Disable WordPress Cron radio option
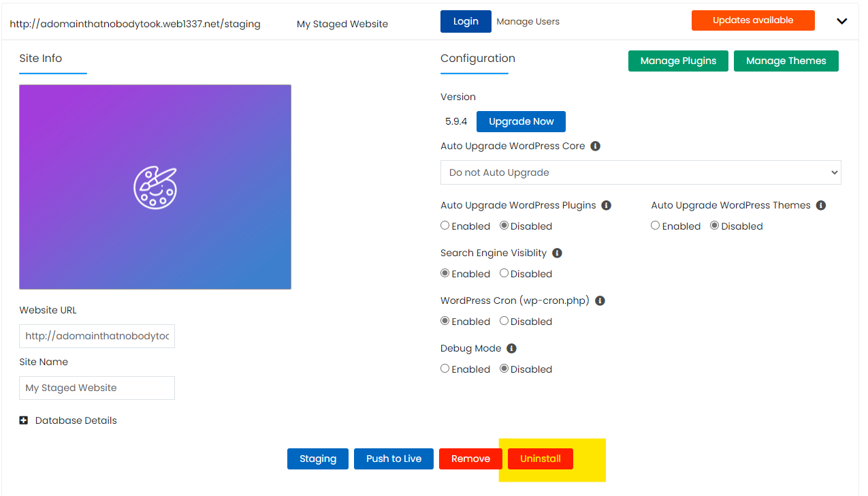 [x=504, y=321]
